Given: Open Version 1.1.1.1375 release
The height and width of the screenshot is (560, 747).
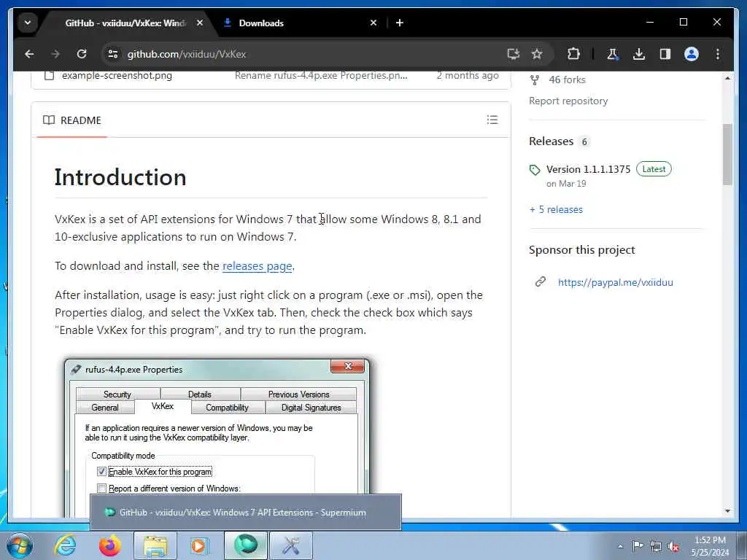Looking at the screenshot, I should 589,169.
